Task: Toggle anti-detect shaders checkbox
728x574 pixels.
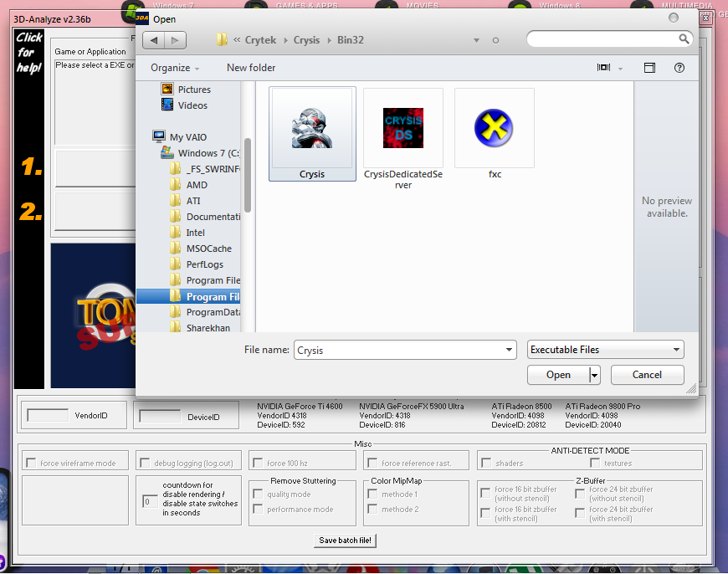Action: click(x=486, y=463)
